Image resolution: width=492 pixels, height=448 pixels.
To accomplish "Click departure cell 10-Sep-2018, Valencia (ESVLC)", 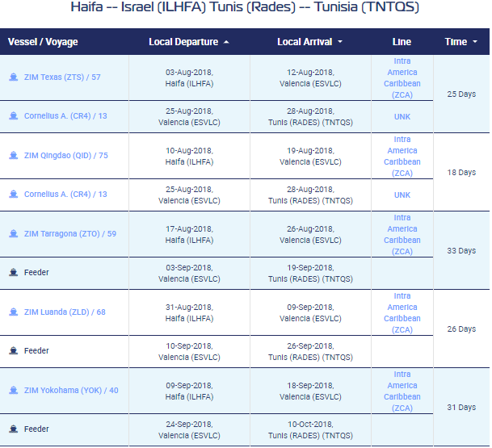I will [x=189, y=352].
